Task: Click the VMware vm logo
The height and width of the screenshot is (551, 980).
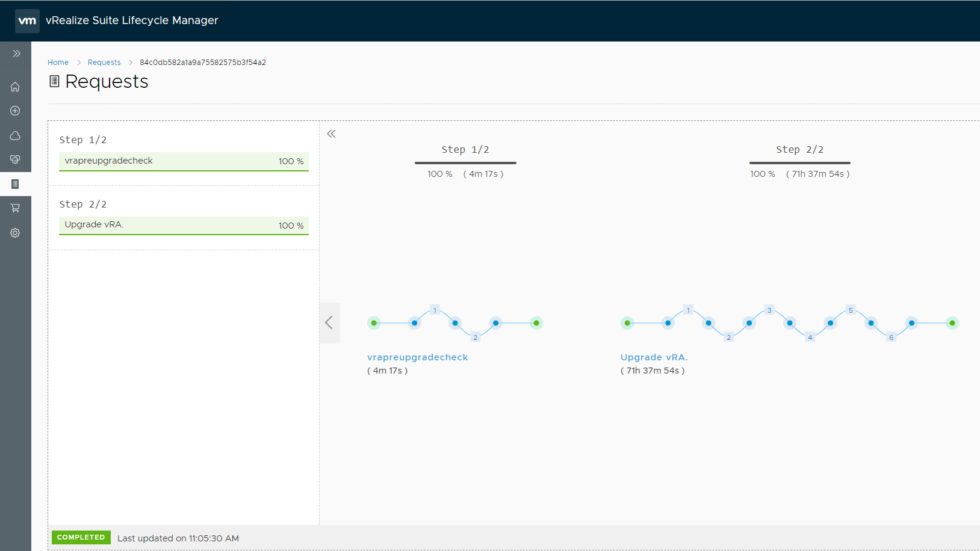Action: click(x=27, y=20)
